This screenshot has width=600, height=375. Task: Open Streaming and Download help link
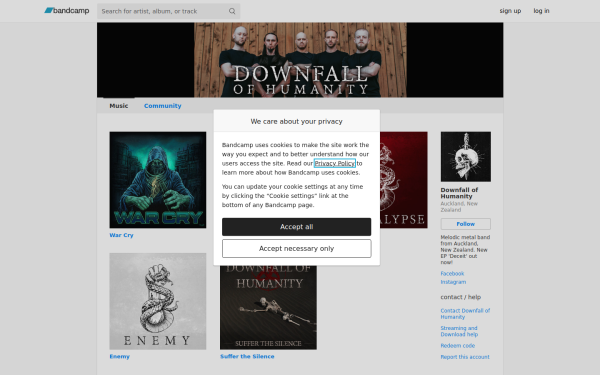click(x=459, y=331)
